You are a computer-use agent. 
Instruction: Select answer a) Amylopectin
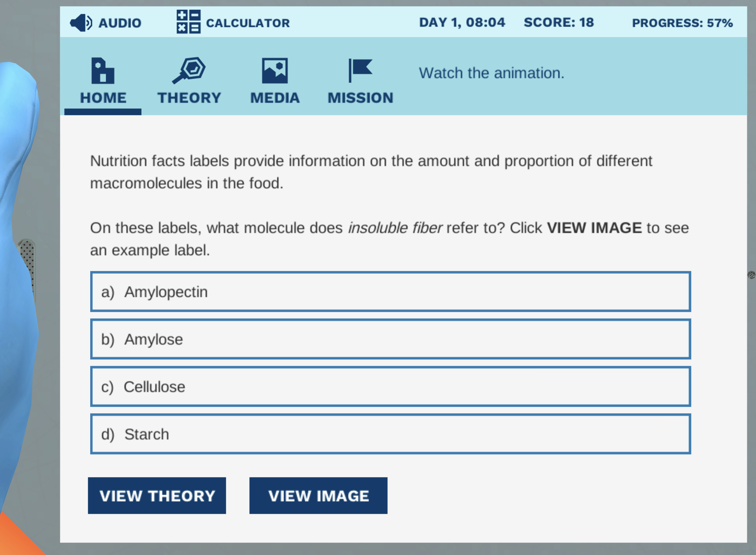point(390,292)
